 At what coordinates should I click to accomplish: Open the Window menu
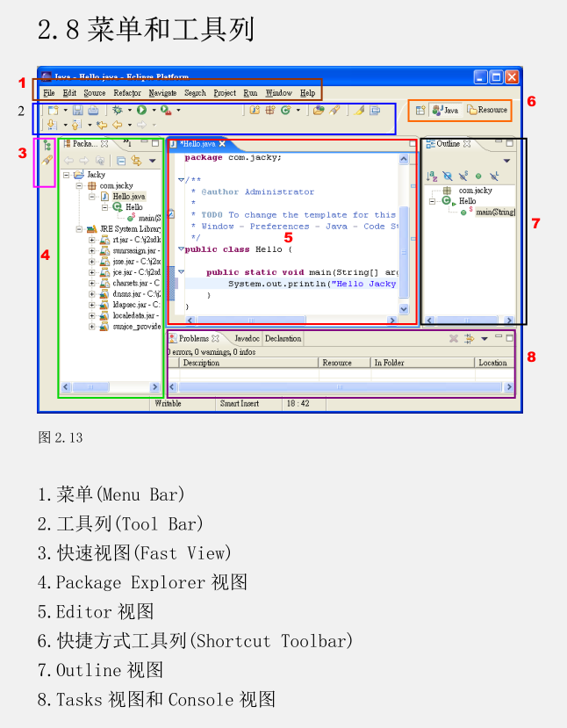(279, 93)
